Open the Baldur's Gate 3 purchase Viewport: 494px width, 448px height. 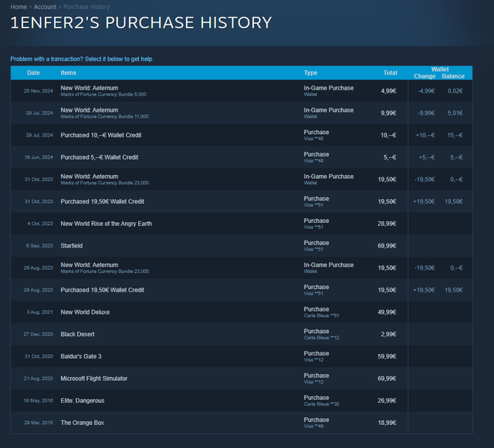click(242, 356)
